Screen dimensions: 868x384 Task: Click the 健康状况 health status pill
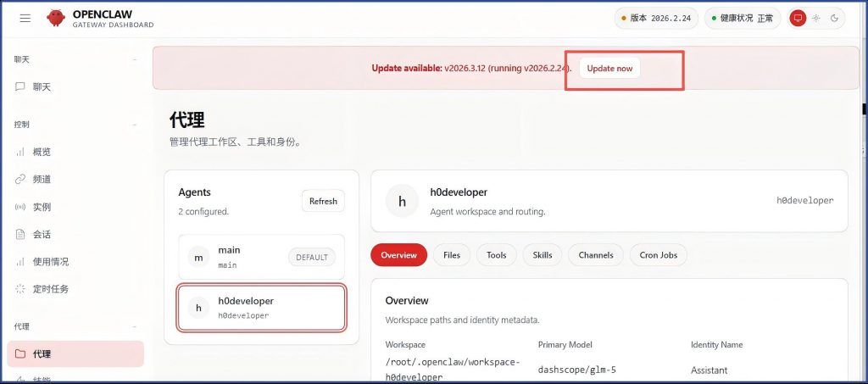pos(743,18)
